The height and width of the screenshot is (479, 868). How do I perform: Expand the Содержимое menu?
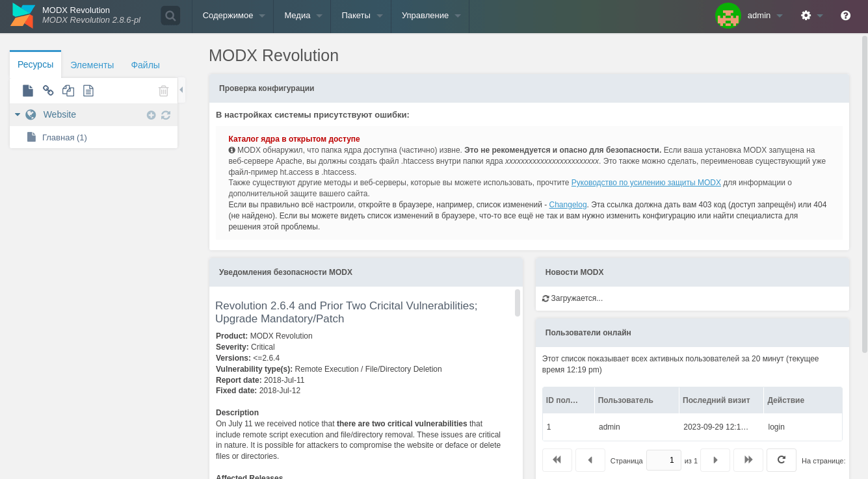click(233, 16)
